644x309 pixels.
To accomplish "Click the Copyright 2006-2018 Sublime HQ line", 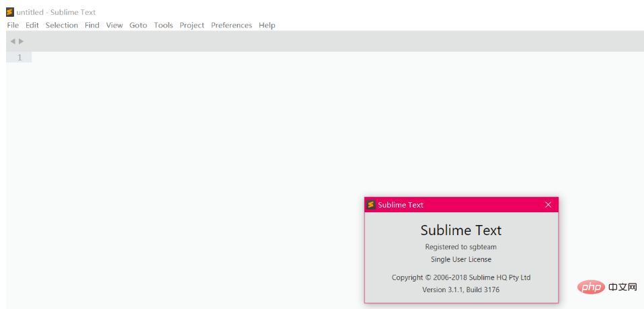I will (461, 277).
